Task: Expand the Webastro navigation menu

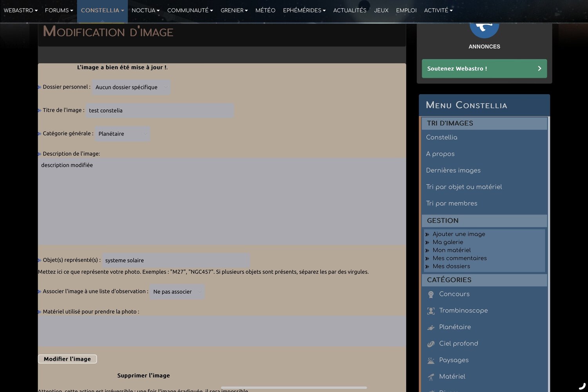Action: [21, 11]
